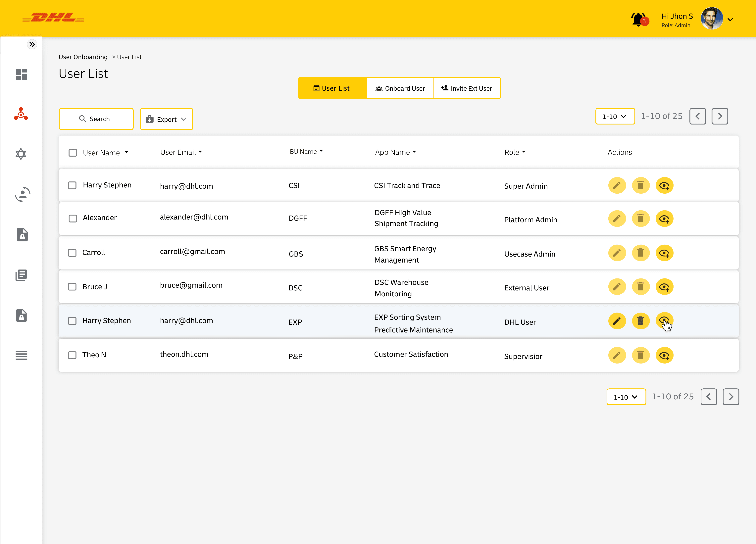Open the lower locked document sidebar icon
This screenshot has height=544, width=756.
22,315
